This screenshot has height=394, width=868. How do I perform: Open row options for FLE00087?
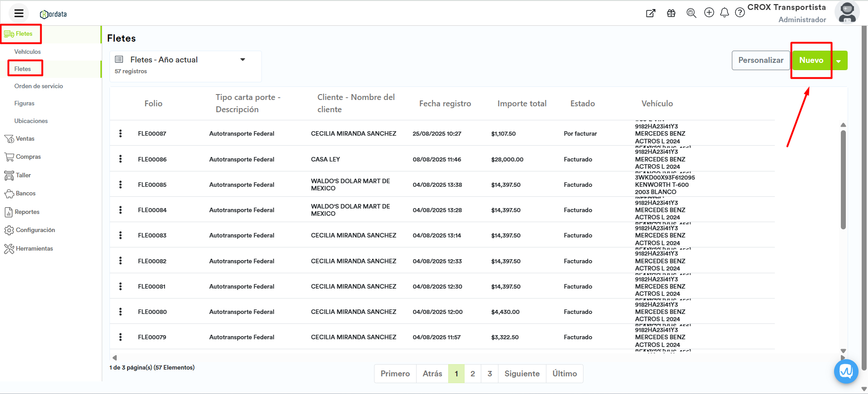tap(120, 133)
